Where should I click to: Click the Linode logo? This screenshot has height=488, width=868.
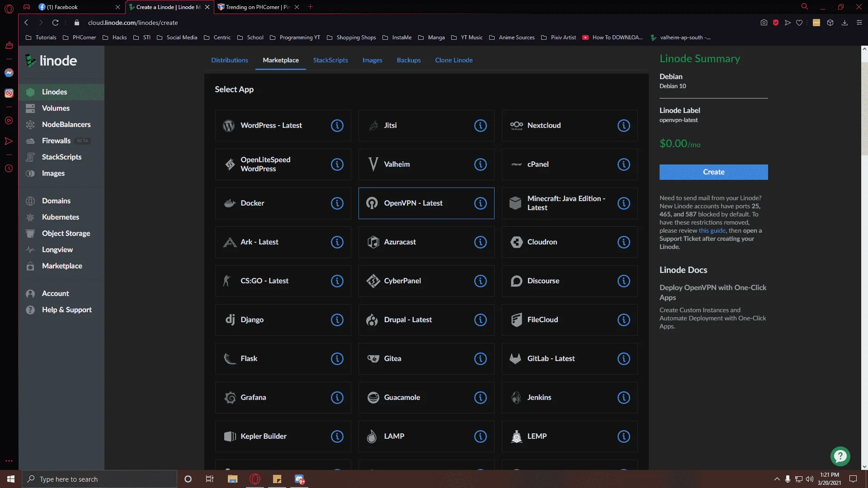(51, 61)
